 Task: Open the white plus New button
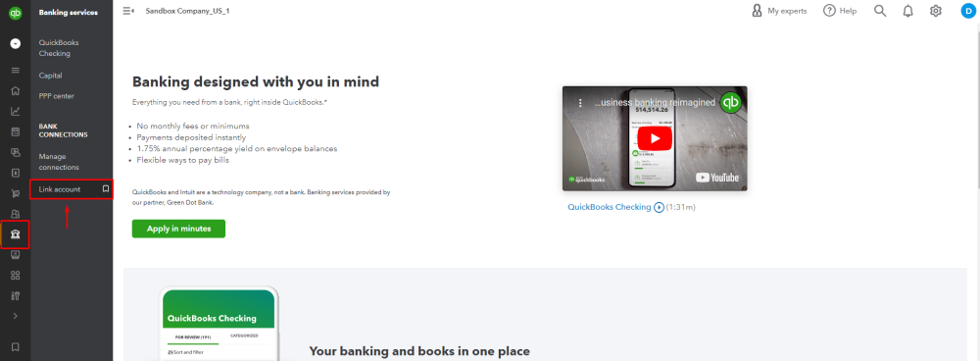16,44
